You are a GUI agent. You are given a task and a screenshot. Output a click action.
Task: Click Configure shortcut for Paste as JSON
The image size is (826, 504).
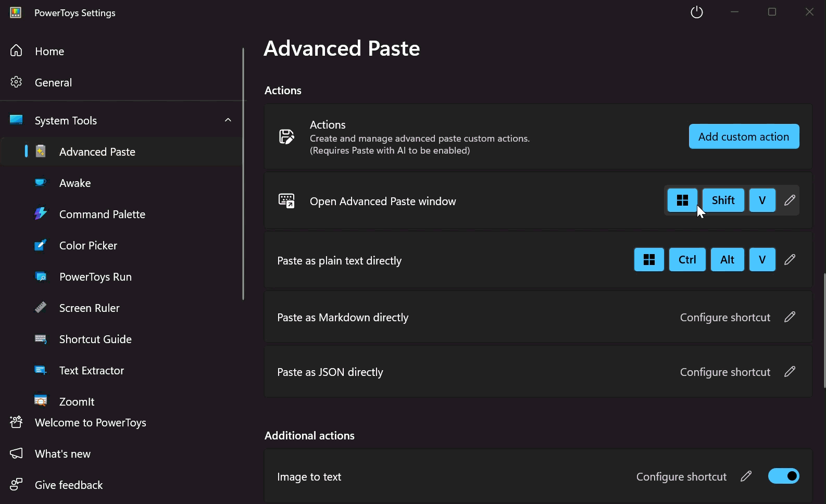coord(725,372)
